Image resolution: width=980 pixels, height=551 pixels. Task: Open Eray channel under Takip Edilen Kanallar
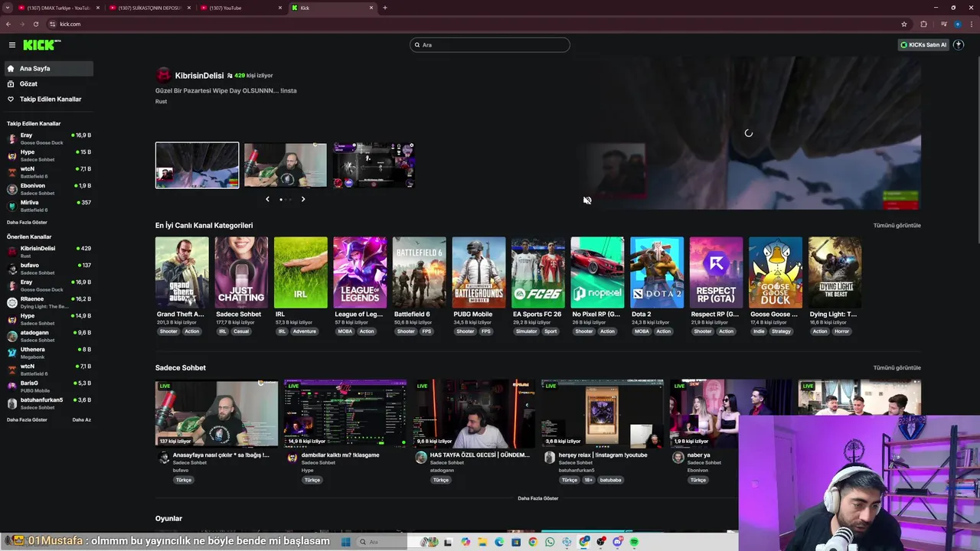48,139
